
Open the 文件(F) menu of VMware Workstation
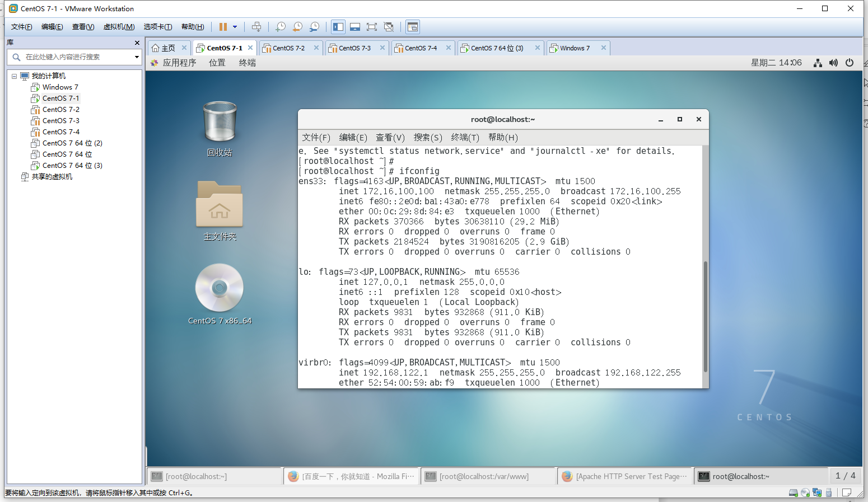[22, 27]
